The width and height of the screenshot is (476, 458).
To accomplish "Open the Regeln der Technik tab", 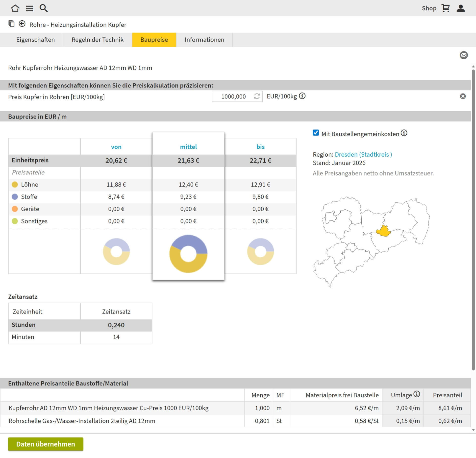I will [x=98, y=40].
